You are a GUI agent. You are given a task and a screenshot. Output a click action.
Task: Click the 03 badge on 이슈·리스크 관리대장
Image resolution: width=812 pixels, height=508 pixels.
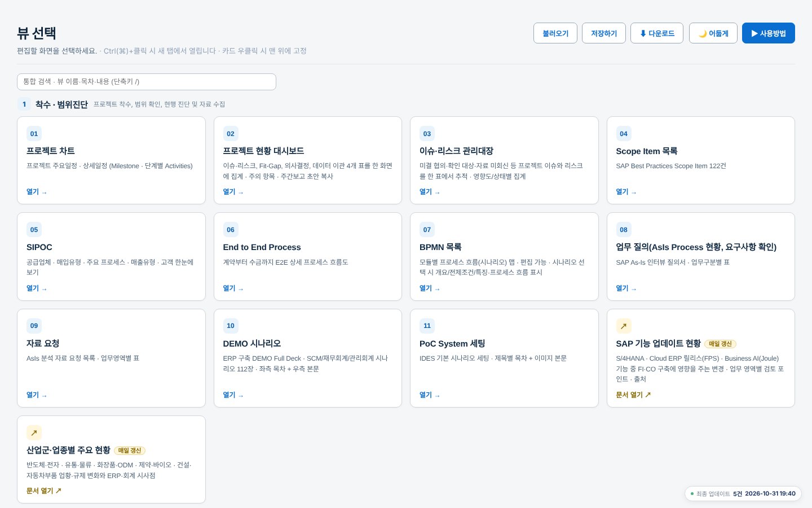tap(427, 134)
